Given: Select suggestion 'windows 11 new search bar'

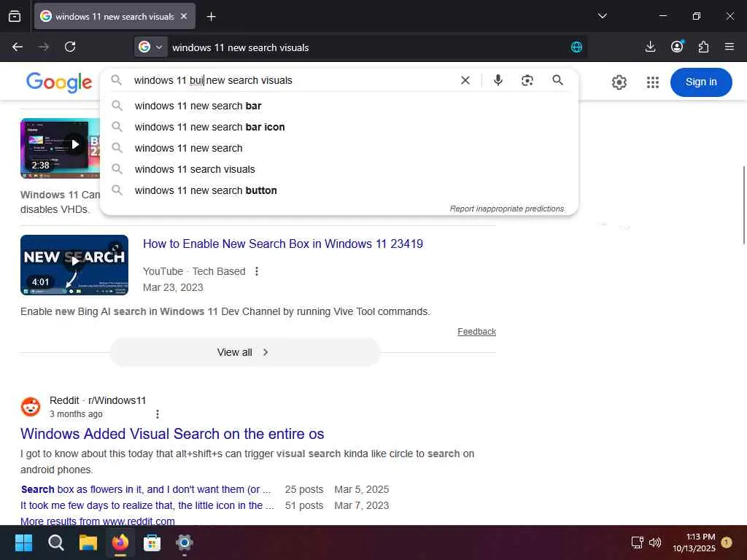Looking at the screenshot, I should pyautogui.click(x=339, y=106).
